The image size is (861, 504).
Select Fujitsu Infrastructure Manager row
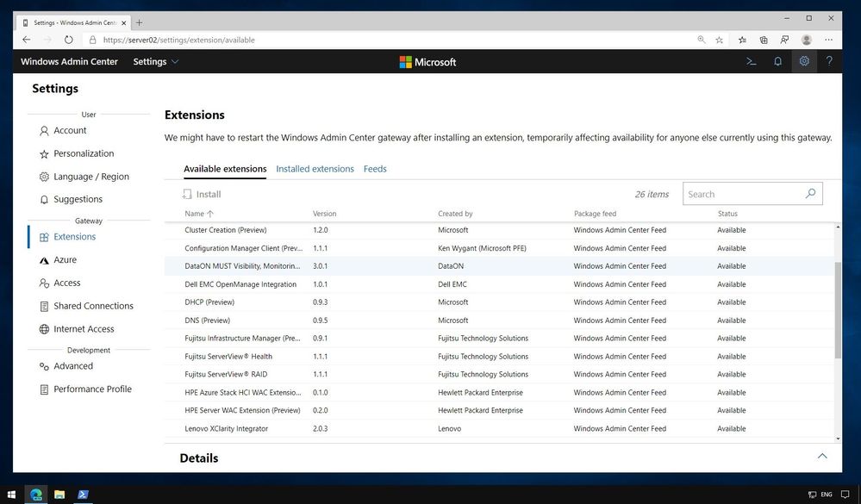500,339
